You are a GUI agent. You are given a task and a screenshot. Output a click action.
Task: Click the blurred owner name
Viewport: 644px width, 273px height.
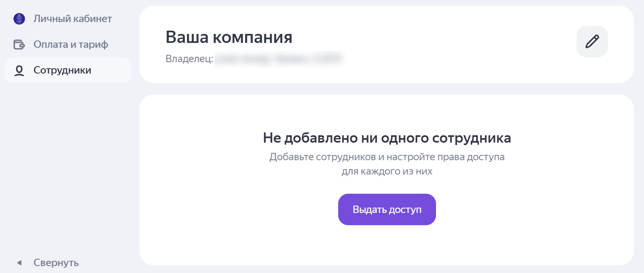[278, 59]
